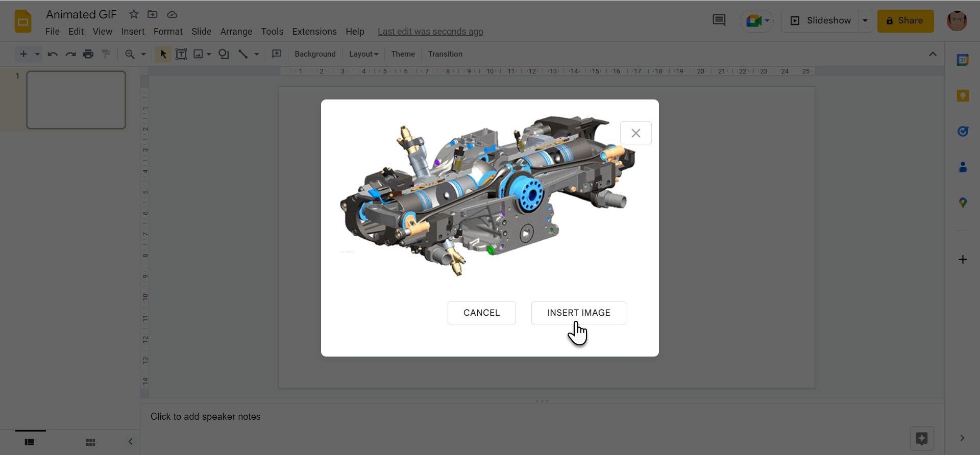Open the Format menu
Viewport: 980px width, 455px height.
pos(168,32)
